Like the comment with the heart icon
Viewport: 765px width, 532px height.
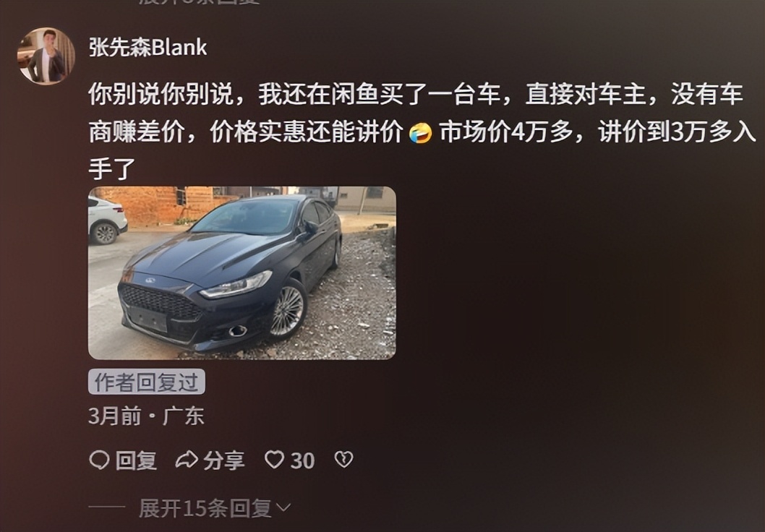point(274,460)
